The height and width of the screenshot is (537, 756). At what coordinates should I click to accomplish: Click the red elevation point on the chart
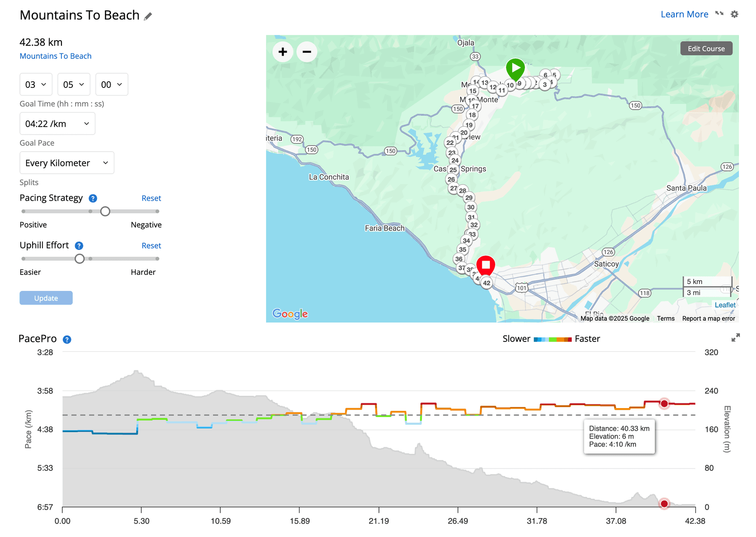pyautogui.click(x=664, y=504)
